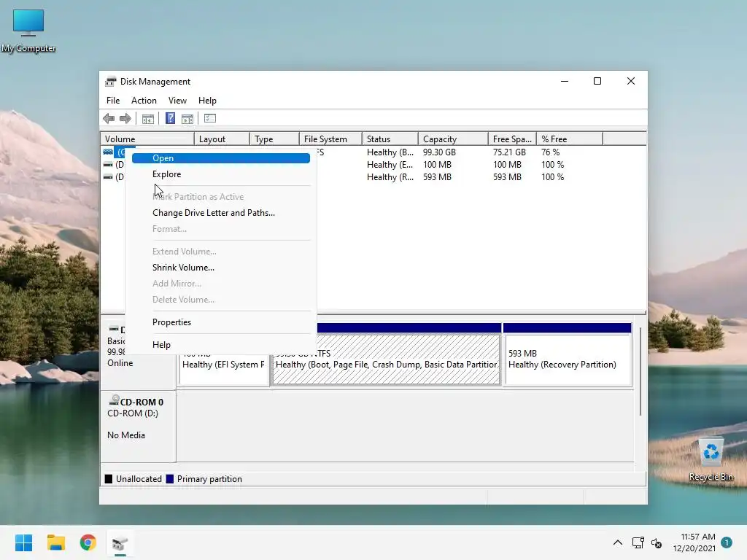
Task: Open the File menu
Action: tap(113, 101)
